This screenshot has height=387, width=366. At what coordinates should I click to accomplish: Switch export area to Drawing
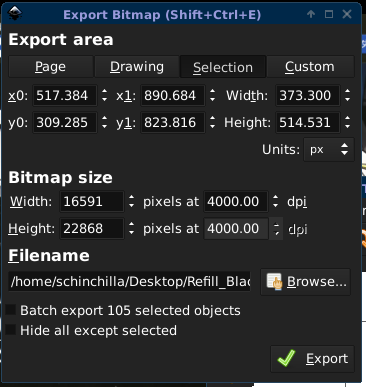(x=137, y=67)
